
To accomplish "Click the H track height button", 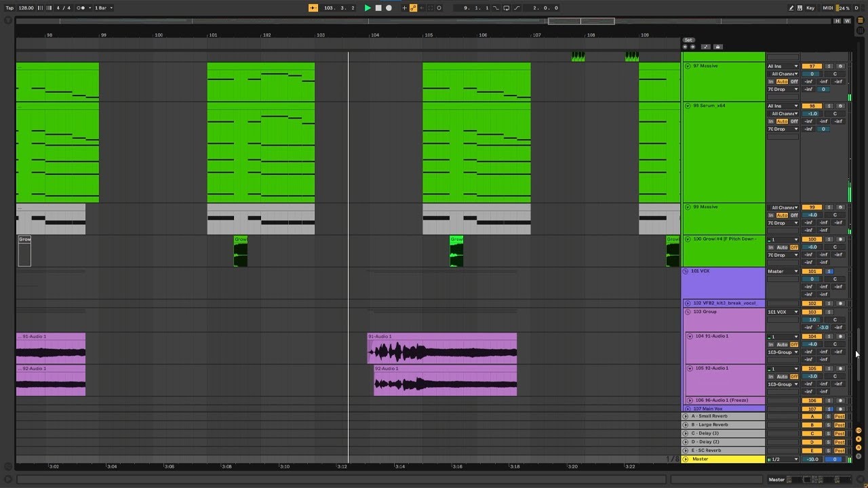I will coord(837,21).
